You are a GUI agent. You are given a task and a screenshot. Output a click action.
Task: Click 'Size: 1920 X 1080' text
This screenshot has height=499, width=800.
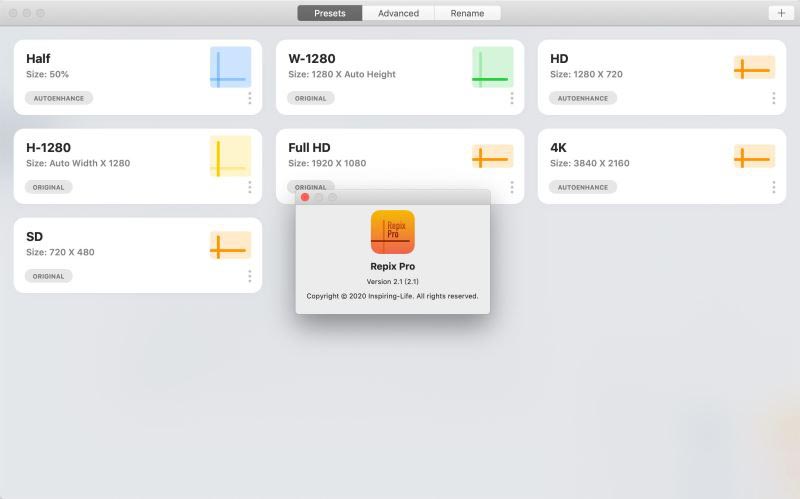coord(327,163)
